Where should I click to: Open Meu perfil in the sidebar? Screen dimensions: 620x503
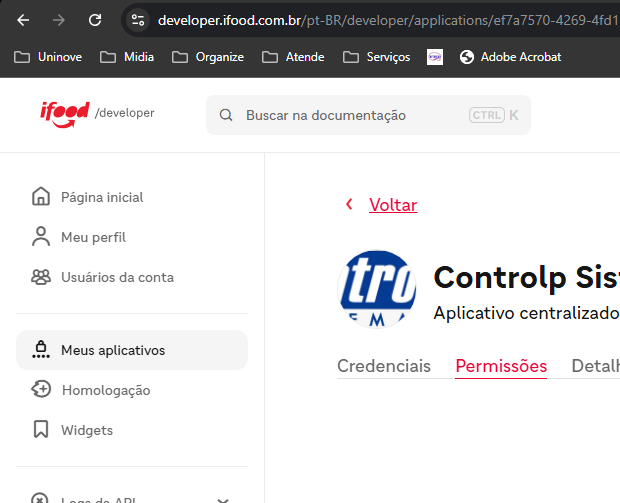(93, 237)
